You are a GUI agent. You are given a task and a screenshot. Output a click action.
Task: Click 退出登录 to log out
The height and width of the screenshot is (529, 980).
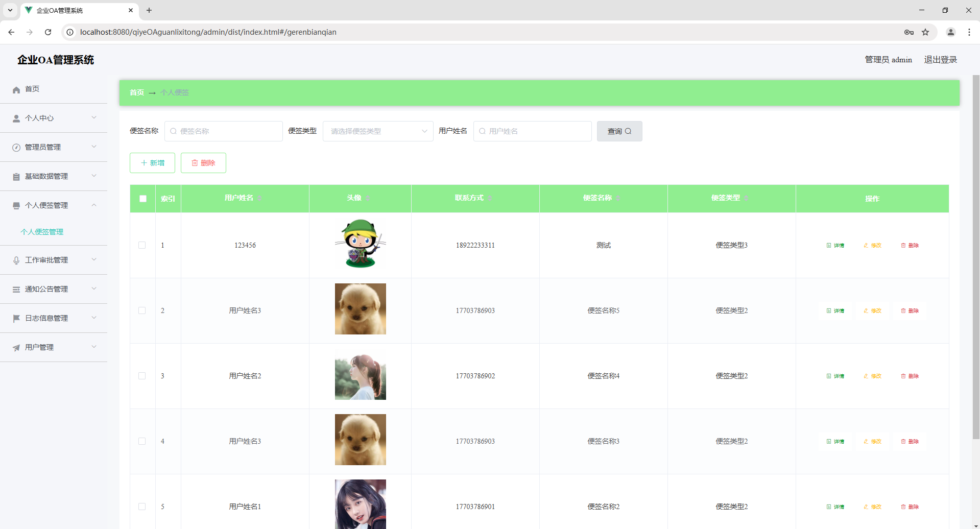940,59
